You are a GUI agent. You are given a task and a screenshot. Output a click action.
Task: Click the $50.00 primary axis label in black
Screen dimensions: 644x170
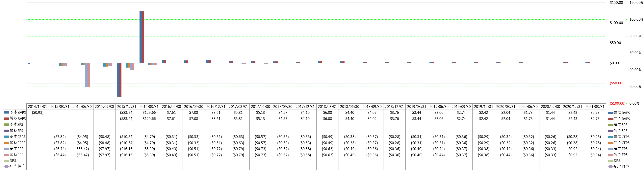615,43
